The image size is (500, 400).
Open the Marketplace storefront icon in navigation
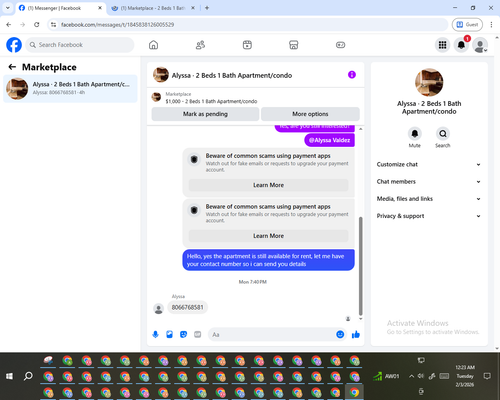point(294,45)
